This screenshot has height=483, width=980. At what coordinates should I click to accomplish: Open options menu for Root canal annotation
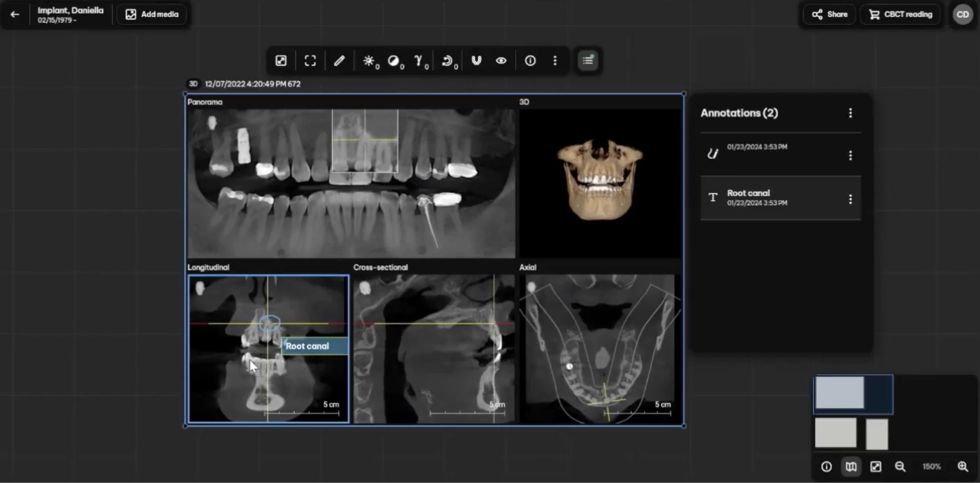(850, 199)
